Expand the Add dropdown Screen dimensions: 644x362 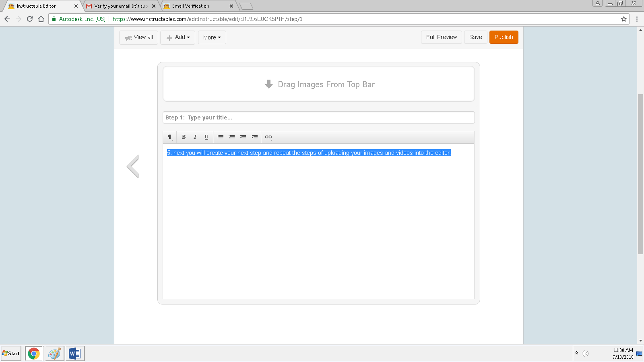[x=178, y=37]
